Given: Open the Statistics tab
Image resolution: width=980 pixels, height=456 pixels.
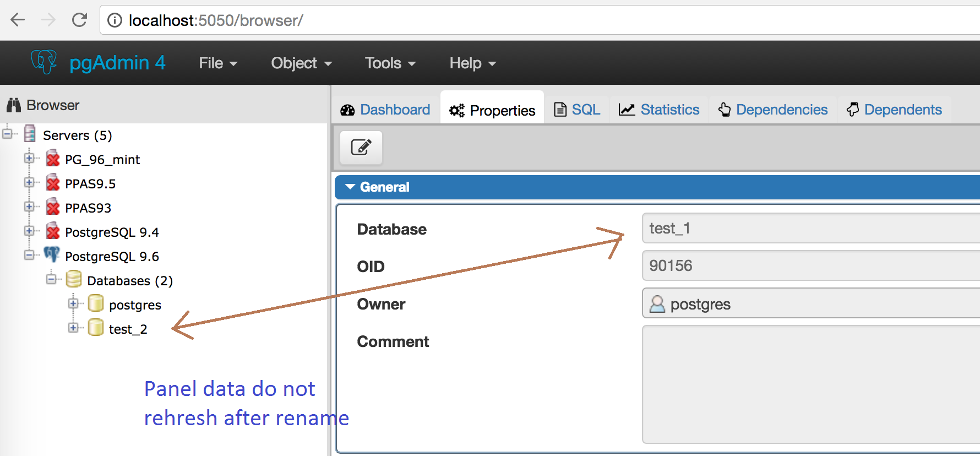Looking at the screenshot, I should (660, 110).
